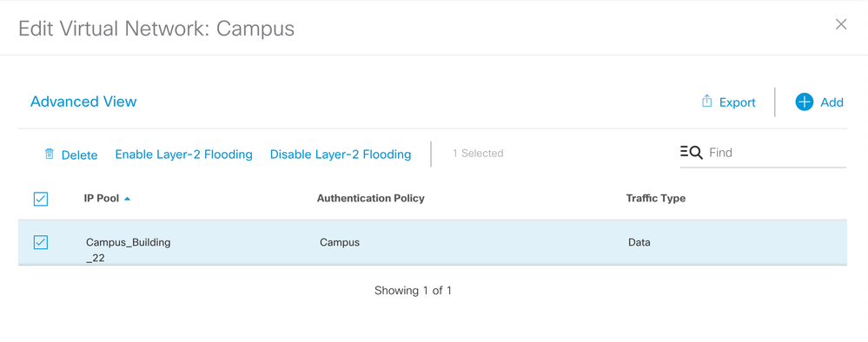Viewport: 868px width, 342px height.
Task: Uncheck the Campus_Building_22 row checkbox
Action: pyautogui.click(x=41, y=242)
